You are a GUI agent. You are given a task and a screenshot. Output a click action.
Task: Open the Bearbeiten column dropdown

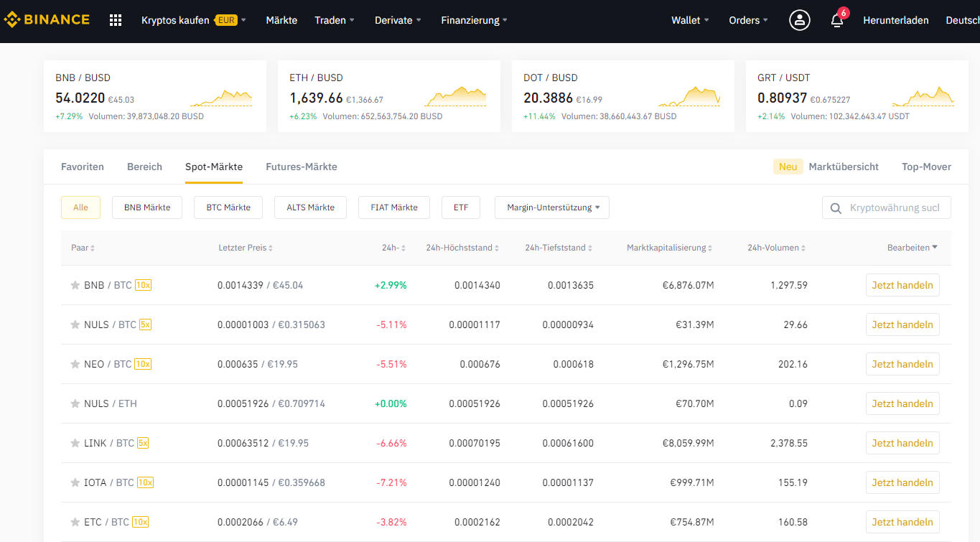click(x=913, y=248)
